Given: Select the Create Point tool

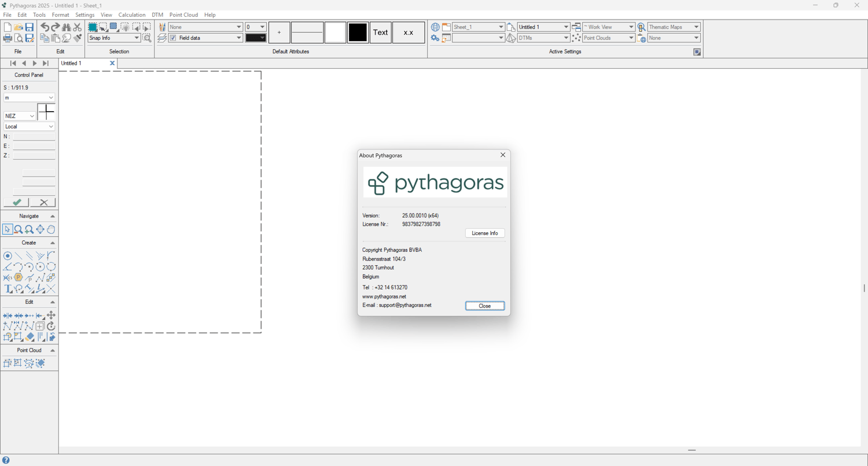Looking at the screenshot, I should pyautogui.click(x=8, y=256).
